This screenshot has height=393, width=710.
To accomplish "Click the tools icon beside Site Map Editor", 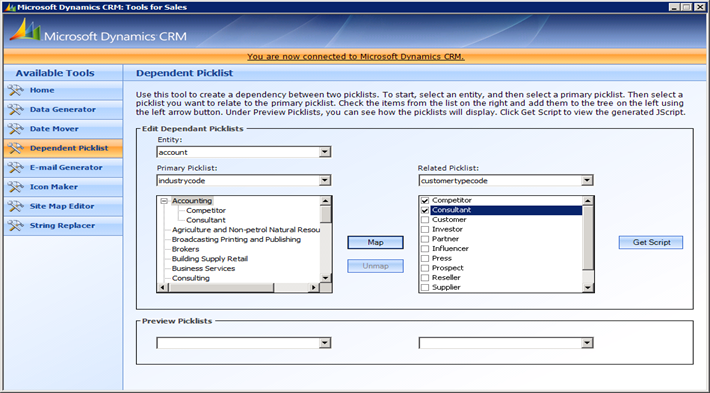I will click(x=15, y=206).
